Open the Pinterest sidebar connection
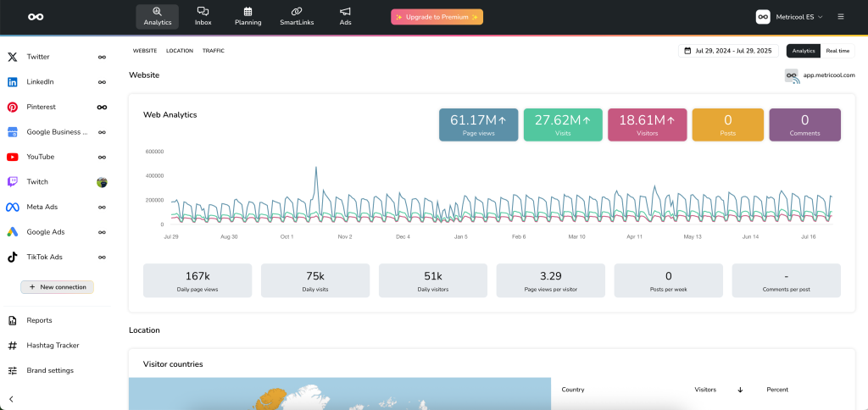Viewport: 868px width, 410px height. pos(41,107)
